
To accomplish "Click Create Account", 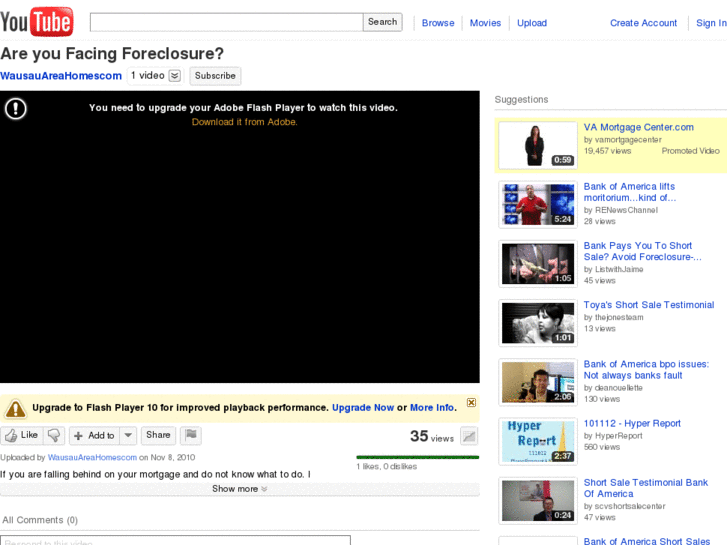I will [643, 23].
